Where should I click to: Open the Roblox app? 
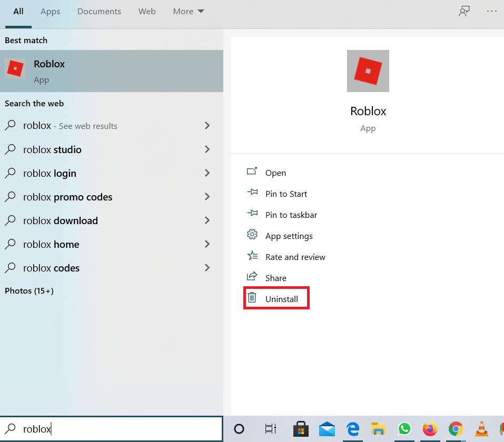275,173
